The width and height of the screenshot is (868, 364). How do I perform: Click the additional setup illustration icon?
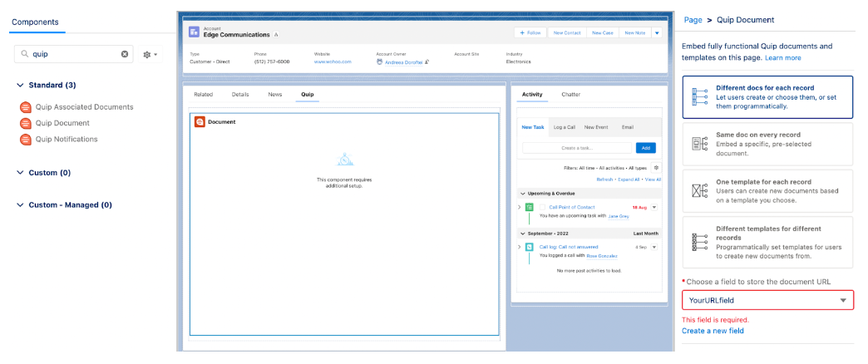tap(343, 160)
